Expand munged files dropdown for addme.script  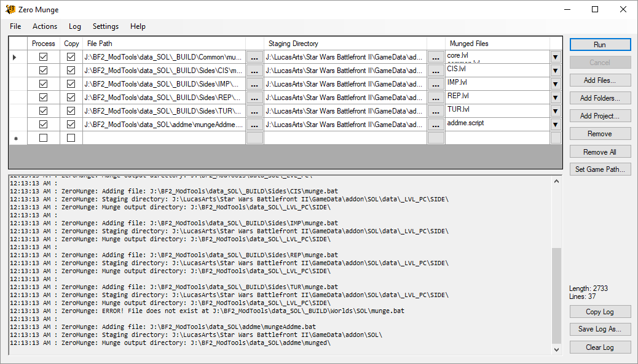point(556,125)
